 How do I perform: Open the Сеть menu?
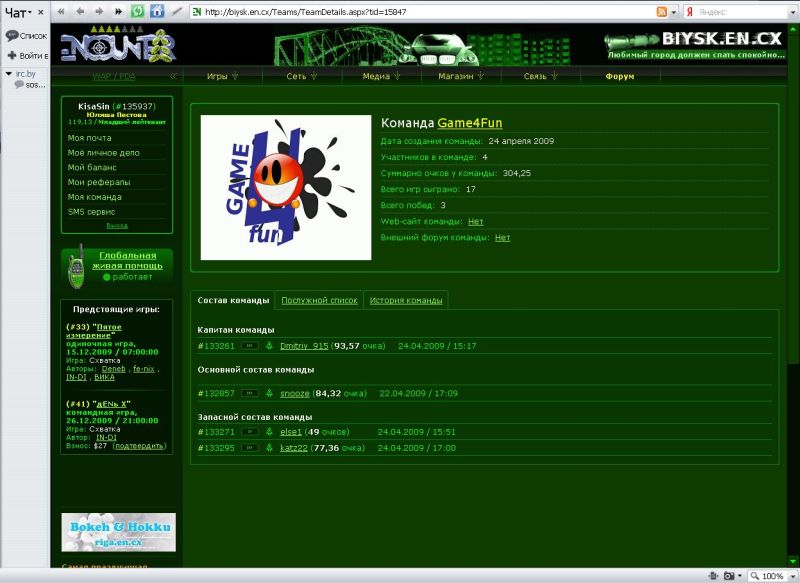(302, 76)
